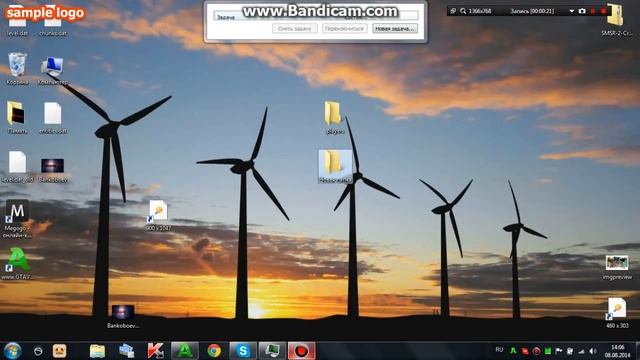Open the Windows Start menu orb
Viewport: 640px width, 360px height.
(12, 351)
